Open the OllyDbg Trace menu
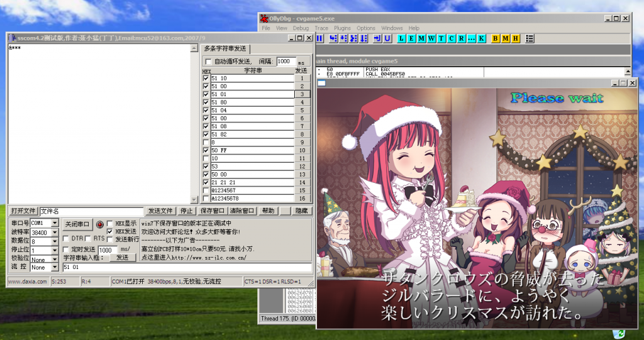The image size is (644, 340). click(x=321, y=28)
